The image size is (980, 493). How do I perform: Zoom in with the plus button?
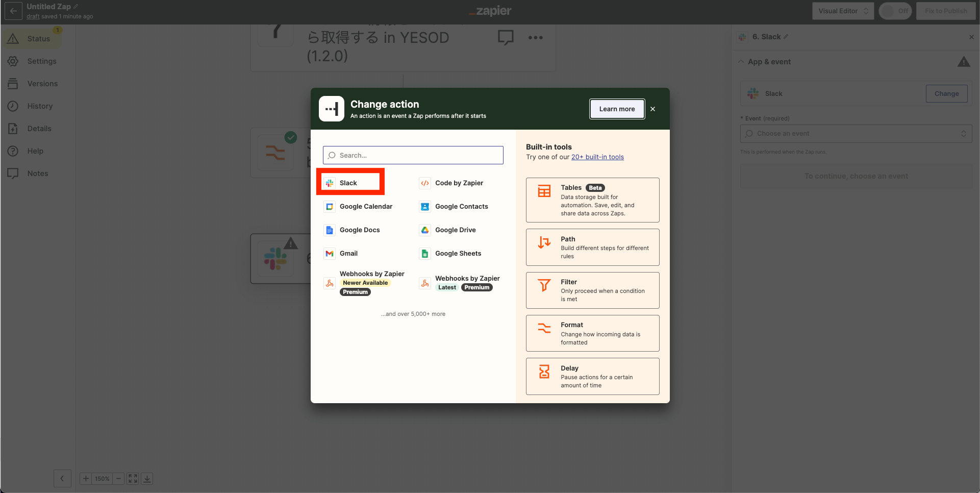tap(86, 478)
